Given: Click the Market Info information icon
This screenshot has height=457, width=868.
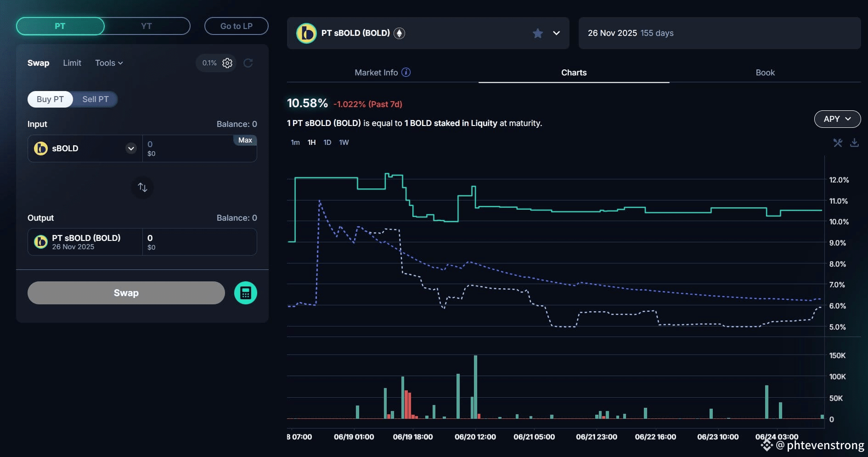Looking at the screenshot, I should 406,72.
